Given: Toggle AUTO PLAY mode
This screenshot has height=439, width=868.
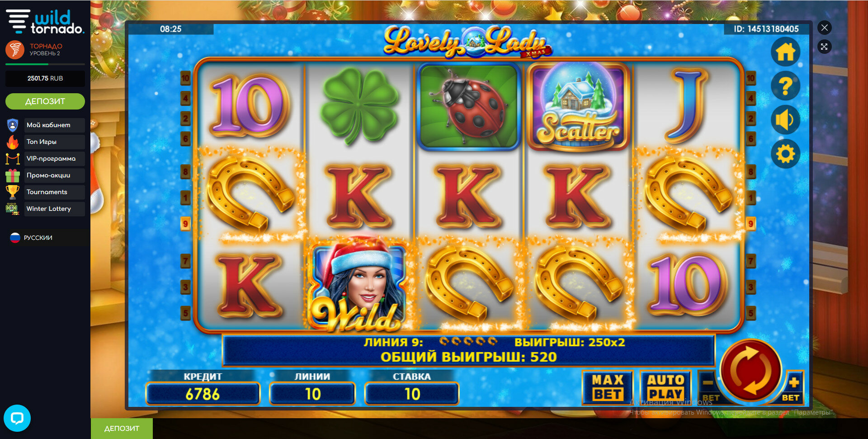Looking at the screenshot, I should 665,387.
